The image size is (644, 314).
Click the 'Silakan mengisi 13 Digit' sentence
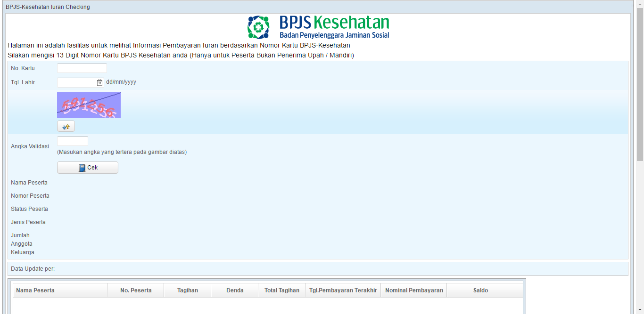(x=181, y=55)
